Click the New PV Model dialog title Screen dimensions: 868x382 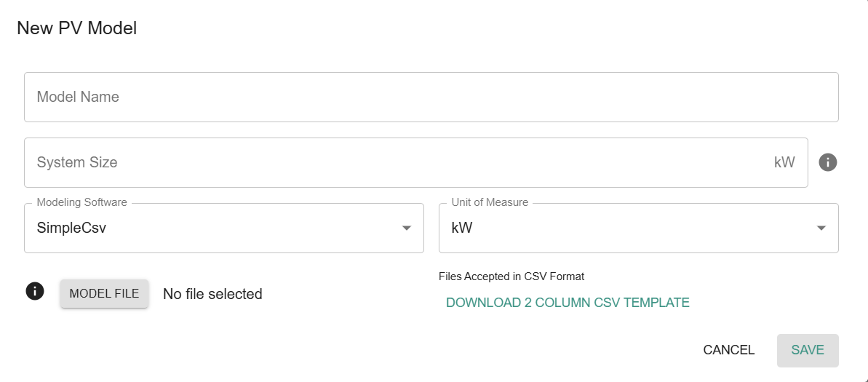77,28
